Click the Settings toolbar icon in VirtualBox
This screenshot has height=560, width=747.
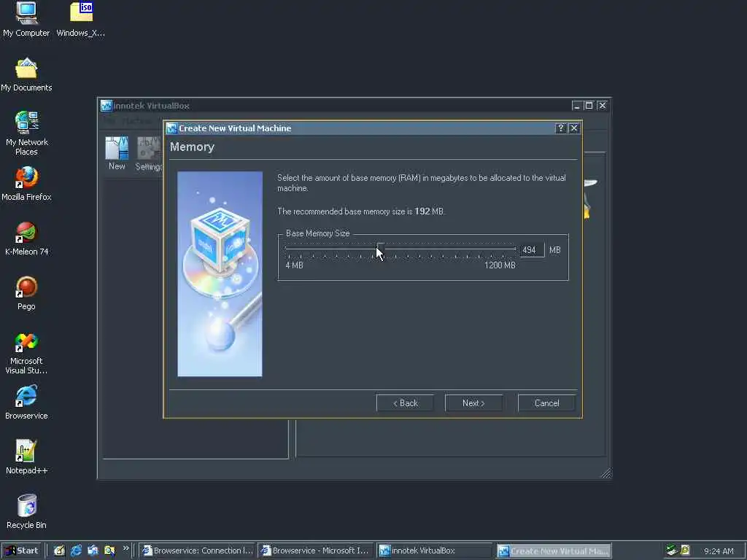tap(148, 153)
